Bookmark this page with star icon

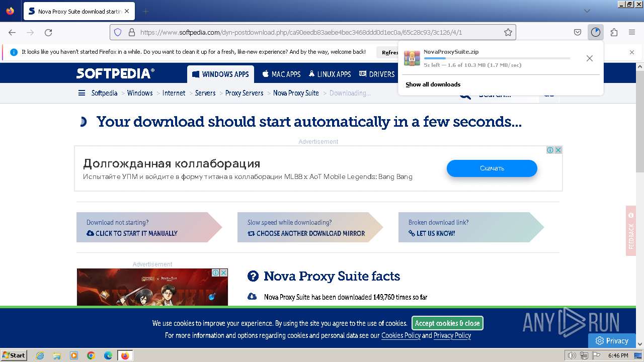pos(508,32)
